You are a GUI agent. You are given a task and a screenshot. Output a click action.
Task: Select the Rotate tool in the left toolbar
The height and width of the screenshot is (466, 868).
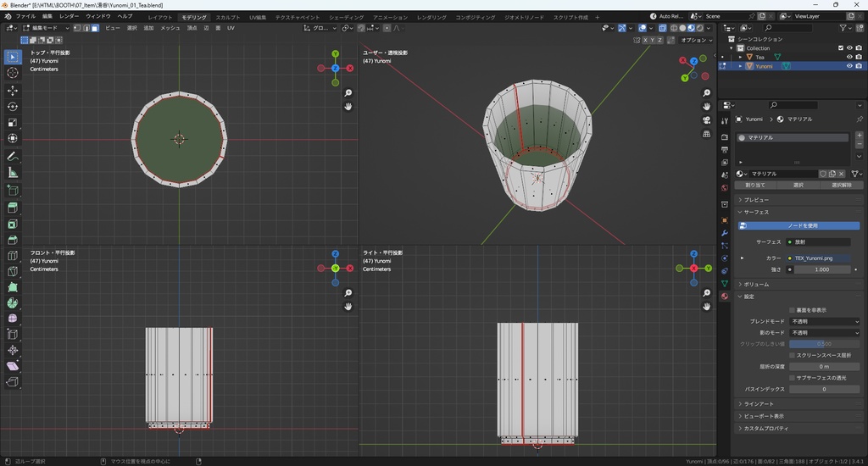[13, 107]
